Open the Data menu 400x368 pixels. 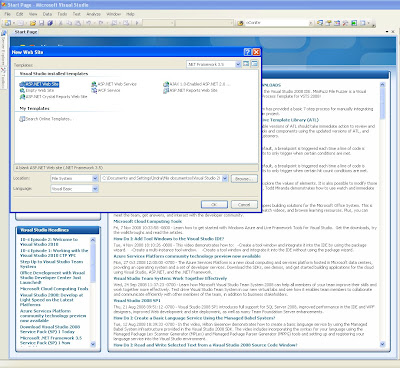[x=47, y=14]
